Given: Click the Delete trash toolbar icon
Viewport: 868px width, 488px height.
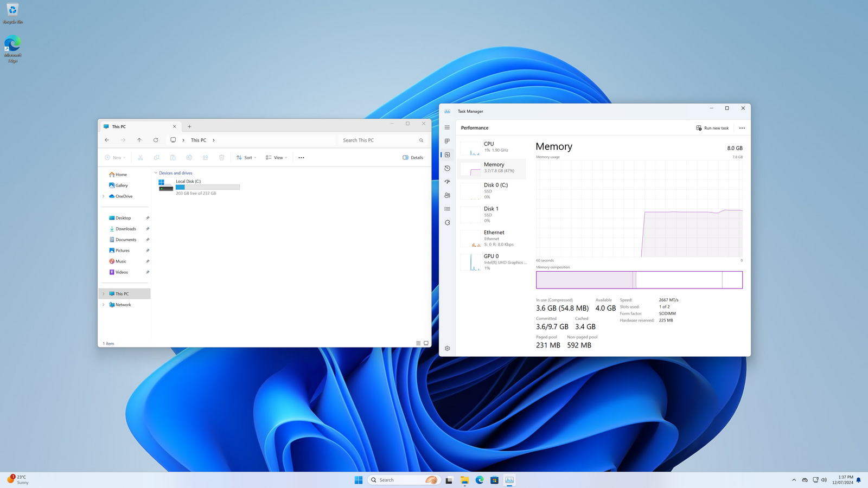Looking at the screenshot, I should point(221,157).
